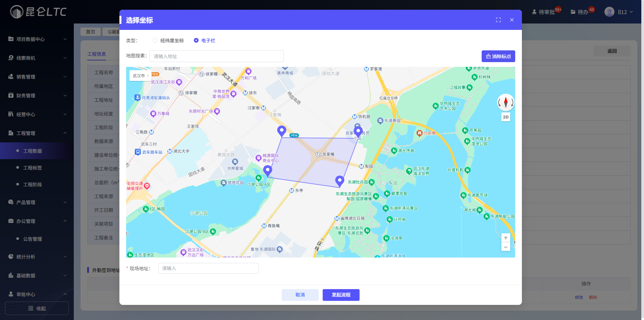Collapse the sidebar via 收起
This screenshot has width=644, height=320.
(x=36, y=308)
